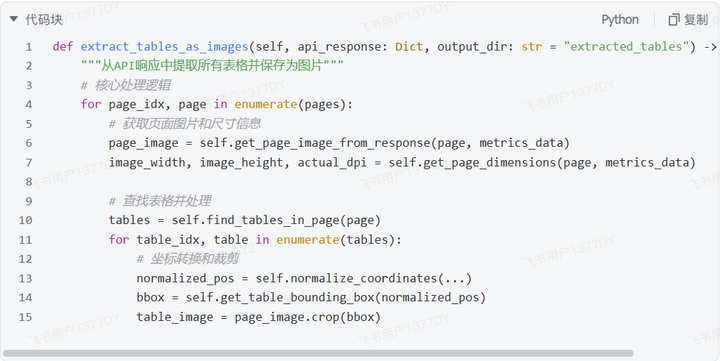Click line number 1 in the gutter

point(29,47)
